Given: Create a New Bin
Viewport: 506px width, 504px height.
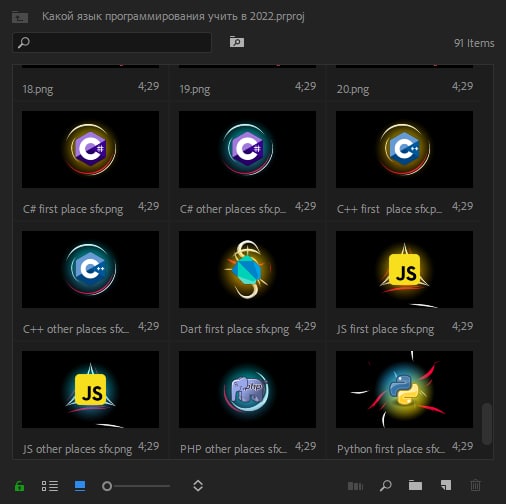Looking at the screenshot, I should pos(415,486).
